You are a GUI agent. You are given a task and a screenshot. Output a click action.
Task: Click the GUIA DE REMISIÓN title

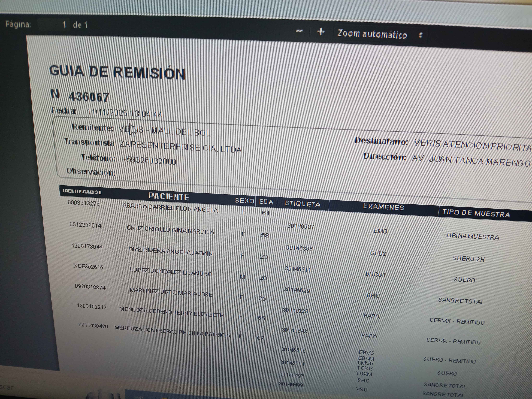(117, 72)
